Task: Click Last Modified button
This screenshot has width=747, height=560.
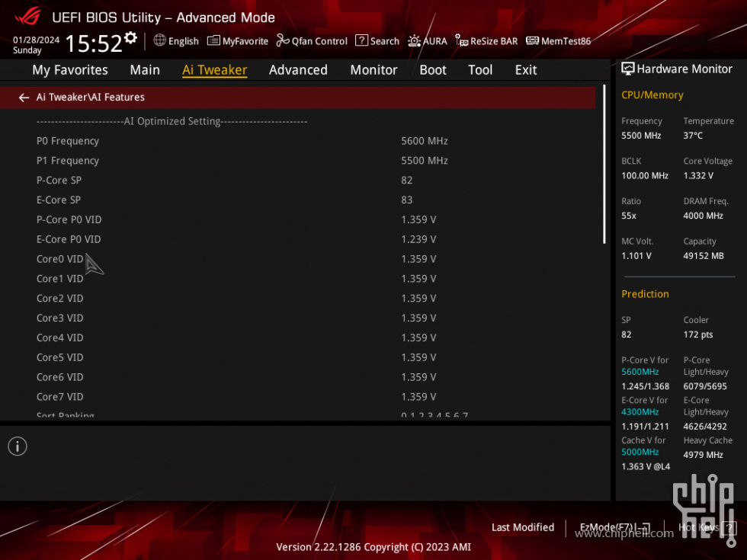Action: tap(523, 527)
